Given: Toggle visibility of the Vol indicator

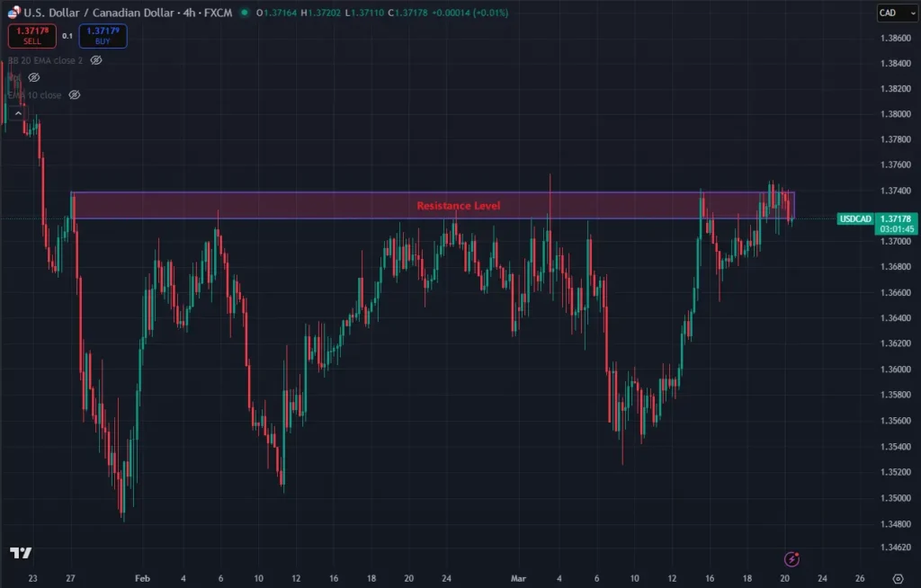Looking at the screenshot, I should (33, 78).
